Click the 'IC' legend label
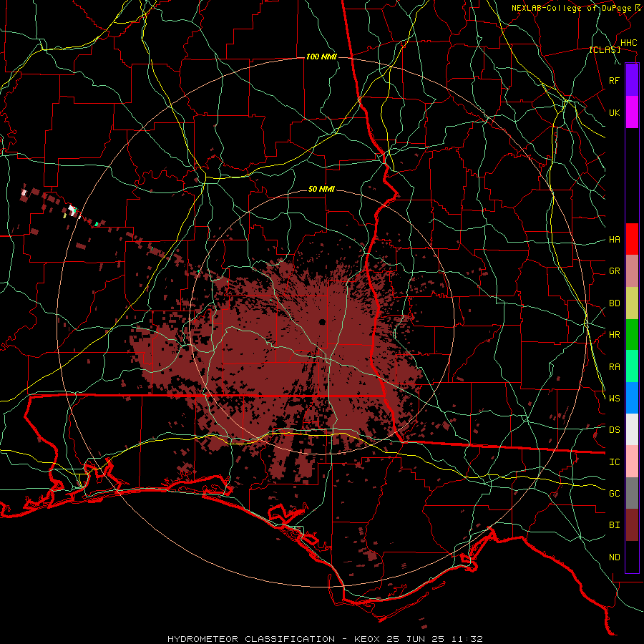Viewport: 644px width, 644px height. (614, 462)
